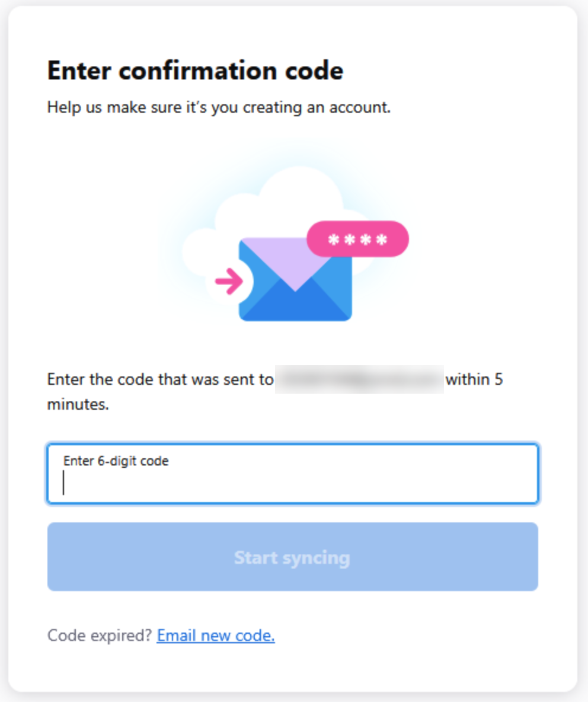
Task: Click the envelope illustration
Action: (295, 279)
